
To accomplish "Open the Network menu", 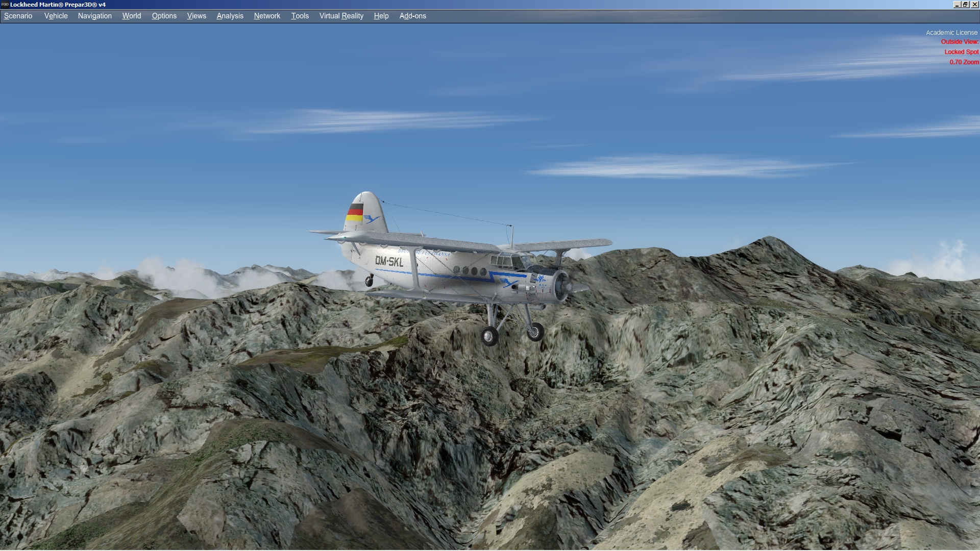I will pyautogui.click(x=267, y=16).
